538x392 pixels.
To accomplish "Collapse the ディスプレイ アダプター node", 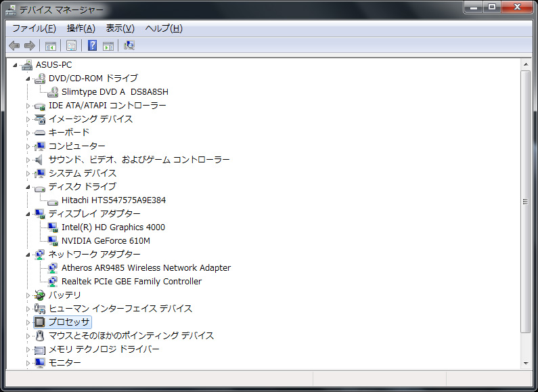I will click(x=28, y=214).
